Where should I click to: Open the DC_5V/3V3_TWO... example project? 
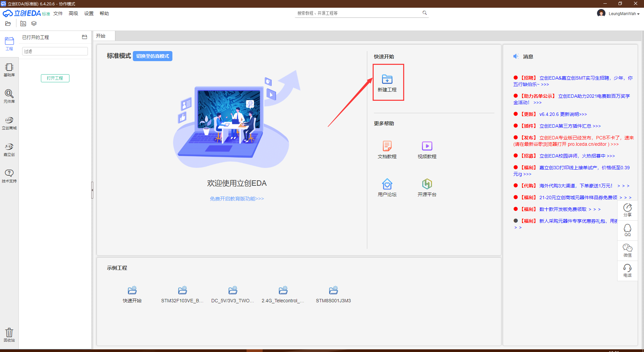pos(233,295)
